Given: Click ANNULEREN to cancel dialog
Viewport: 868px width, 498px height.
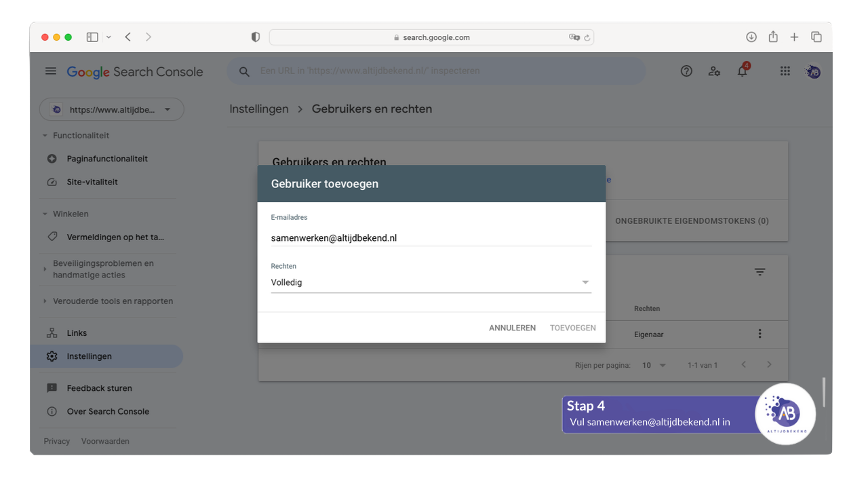Looking at the screenshot, I should click(512, 328).
